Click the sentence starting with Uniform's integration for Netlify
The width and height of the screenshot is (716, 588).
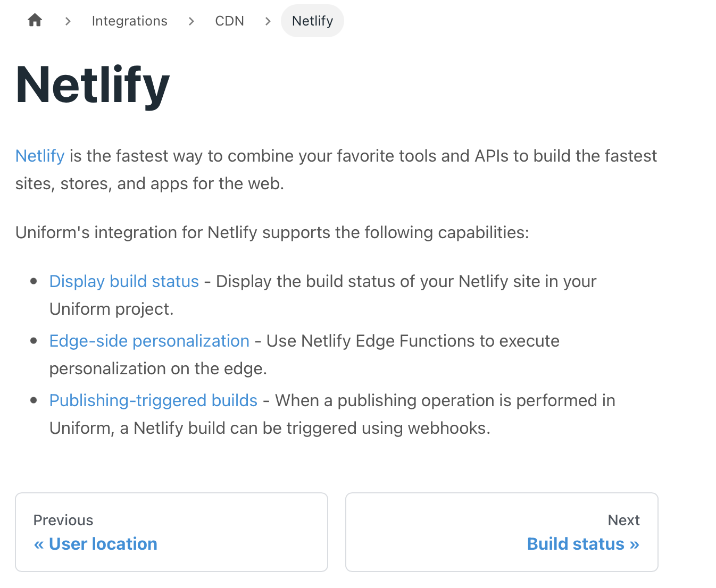[x=272, y=232]
